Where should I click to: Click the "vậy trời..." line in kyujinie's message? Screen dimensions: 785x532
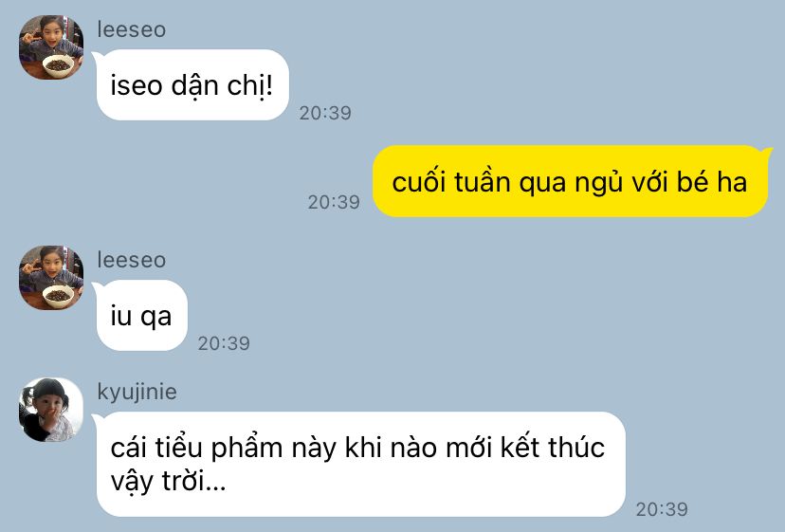(x=168, y=482)
